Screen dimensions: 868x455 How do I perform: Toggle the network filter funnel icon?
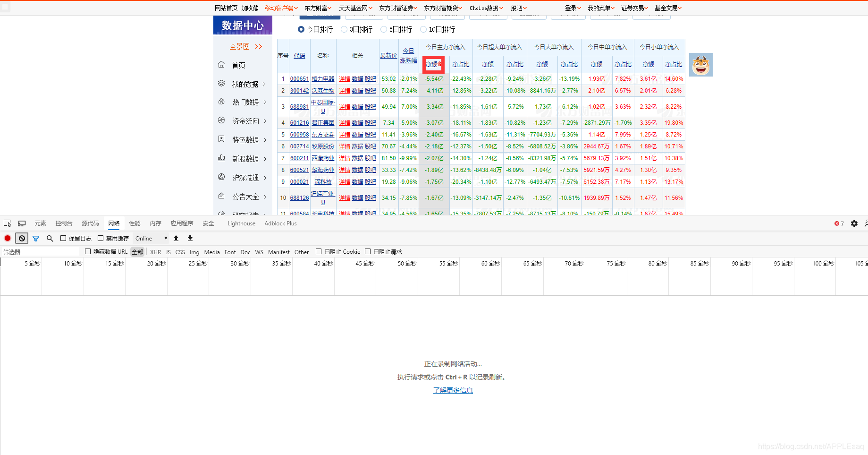[36, 239]
